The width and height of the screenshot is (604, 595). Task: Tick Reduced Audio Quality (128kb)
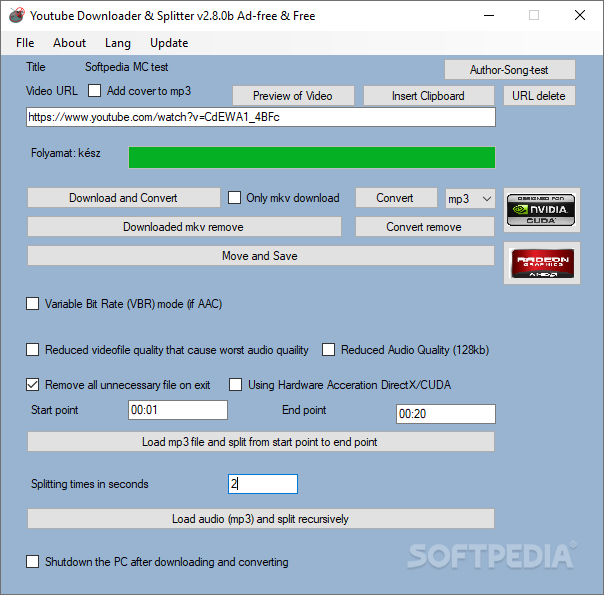point(328,350)
